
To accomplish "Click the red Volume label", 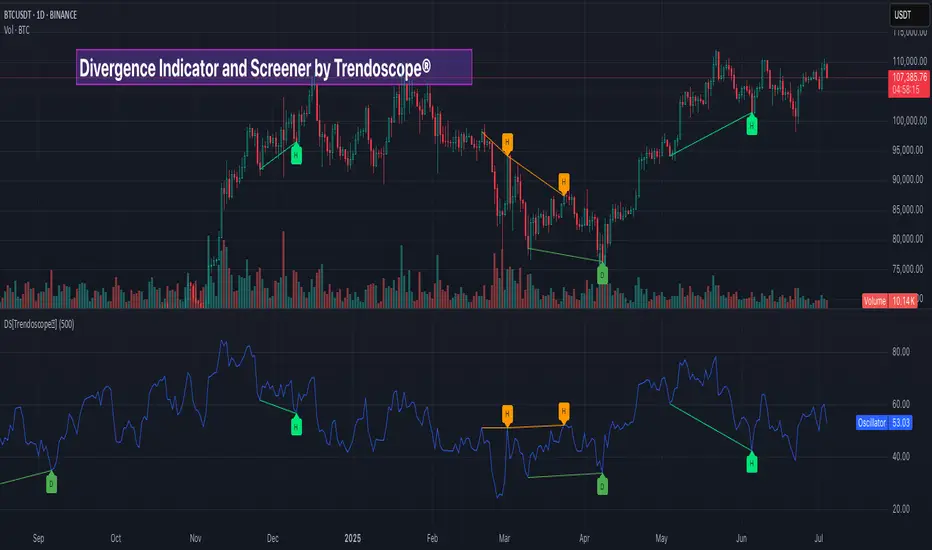I will [875, 301].
